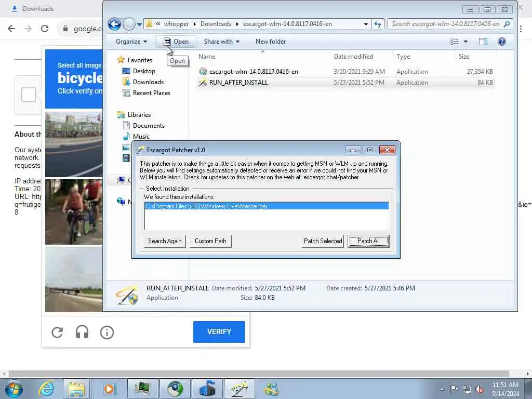Click the captcha reload challenge icon
Viewport: 532px width, 399px height.
pos(57,332)
